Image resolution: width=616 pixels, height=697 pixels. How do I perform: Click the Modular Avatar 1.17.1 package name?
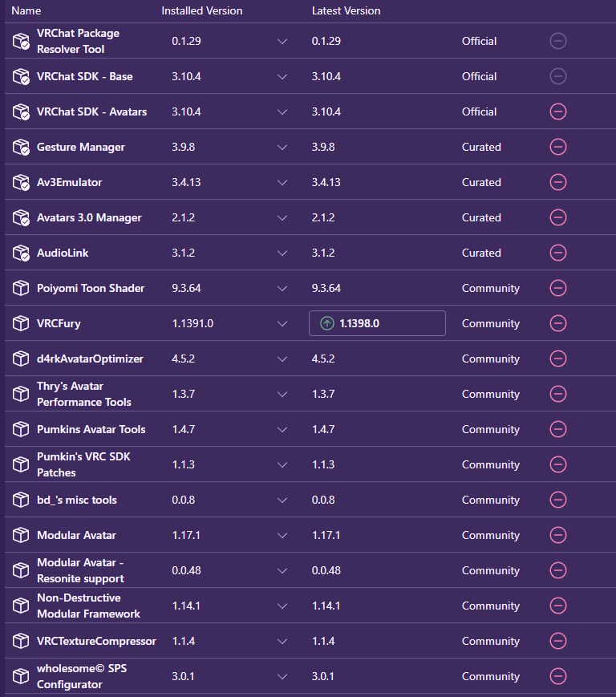[x=76, y=535]
